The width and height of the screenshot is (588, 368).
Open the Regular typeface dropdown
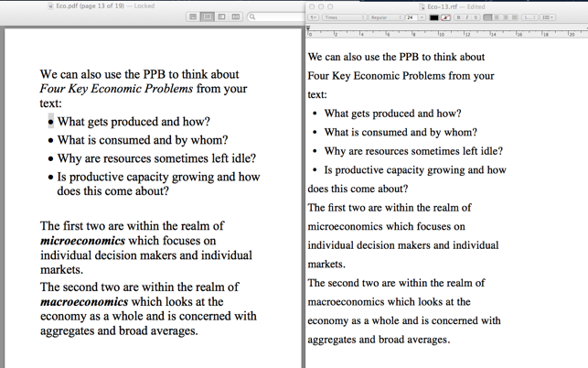pyautogui.click(x=386, y=17)
